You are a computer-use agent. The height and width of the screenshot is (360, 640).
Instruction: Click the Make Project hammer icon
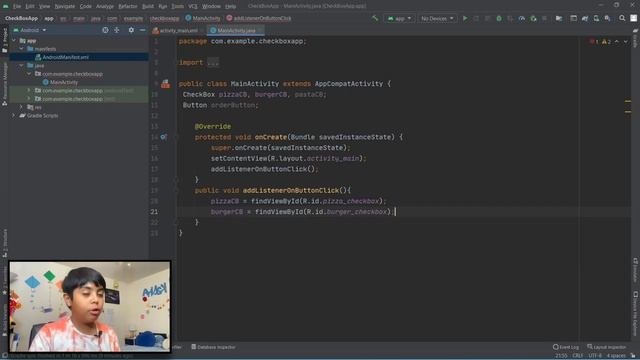point(375,18)
